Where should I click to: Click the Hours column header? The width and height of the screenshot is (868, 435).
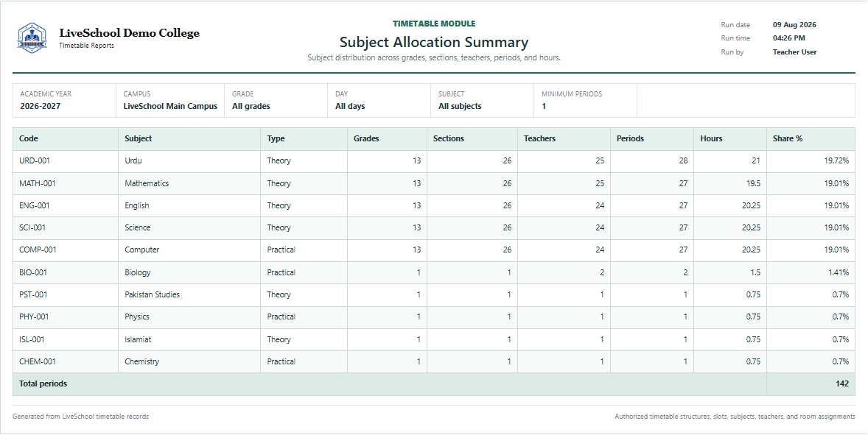coord(730,138)
